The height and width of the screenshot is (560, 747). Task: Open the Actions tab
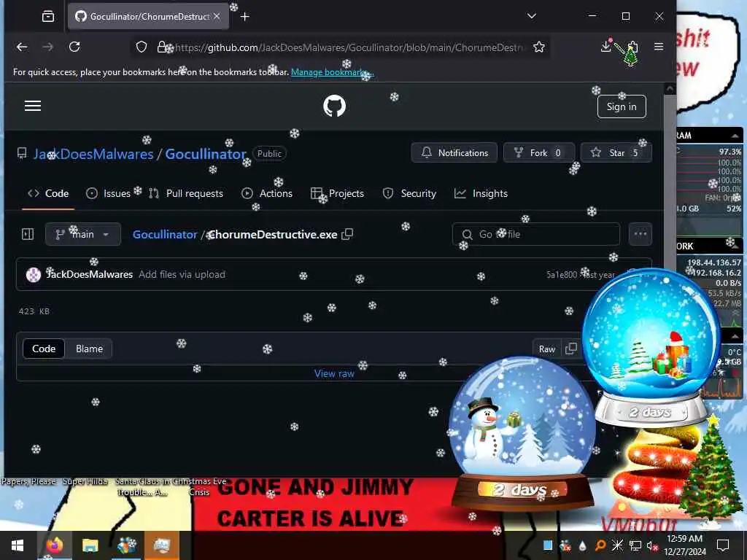(x=267, y=193)
